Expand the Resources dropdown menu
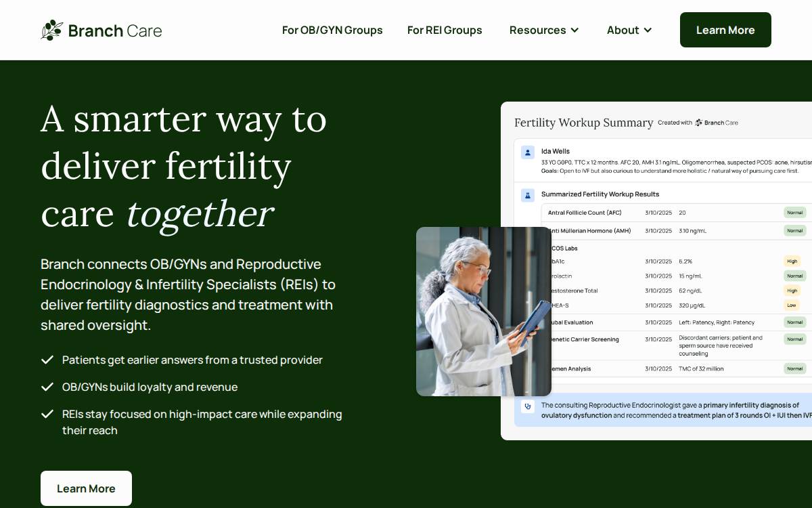Image resolution: width=812 pixels, height=508 pixels. pyautogui.click(x=544, y=30)
